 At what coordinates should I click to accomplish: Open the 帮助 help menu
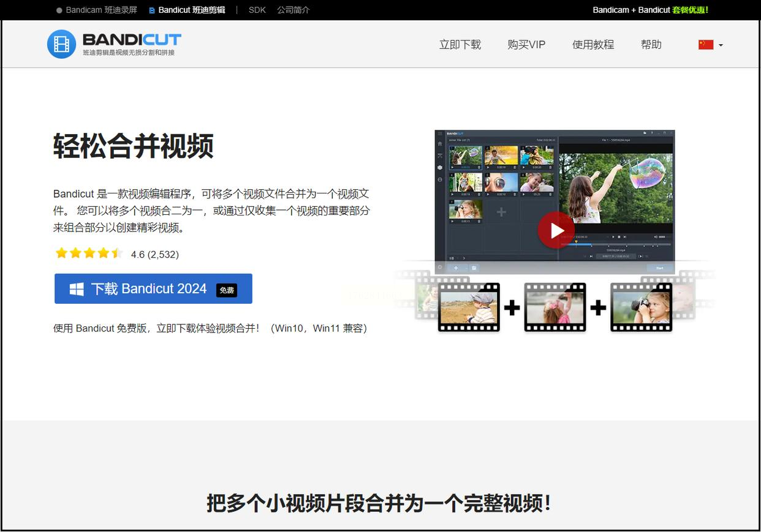tap(651, 45)
